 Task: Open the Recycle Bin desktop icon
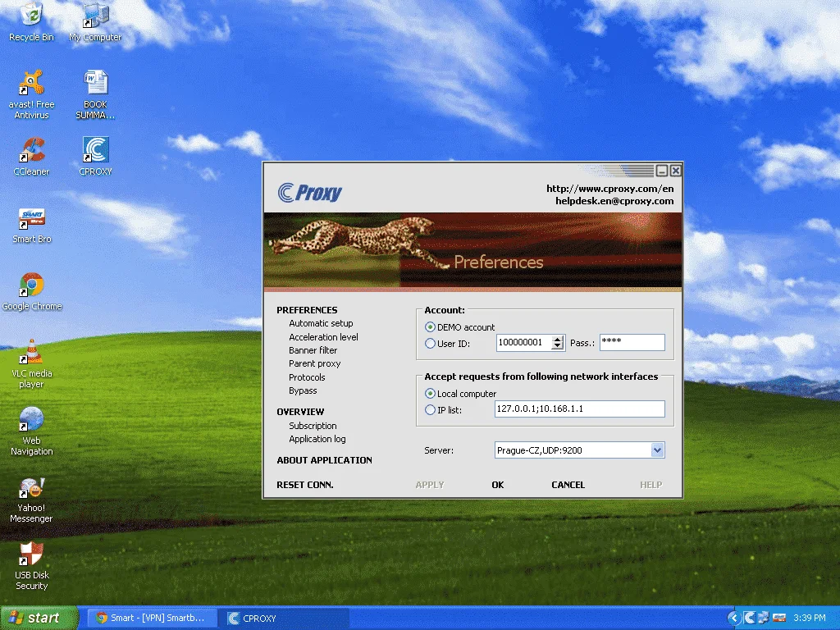coord(32,21)
